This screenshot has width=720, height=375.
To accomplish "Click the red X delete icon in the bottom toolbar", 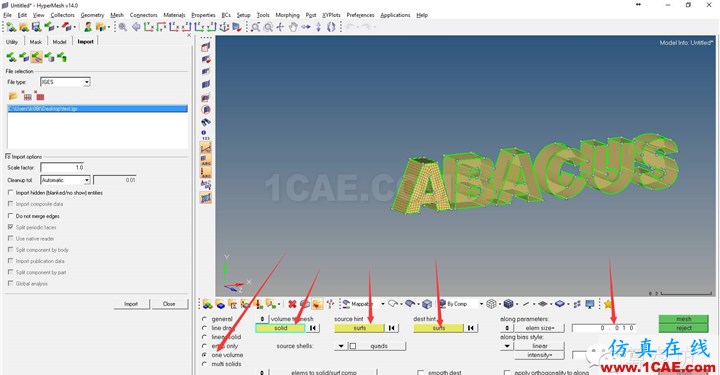I will [x=292, y=304].
